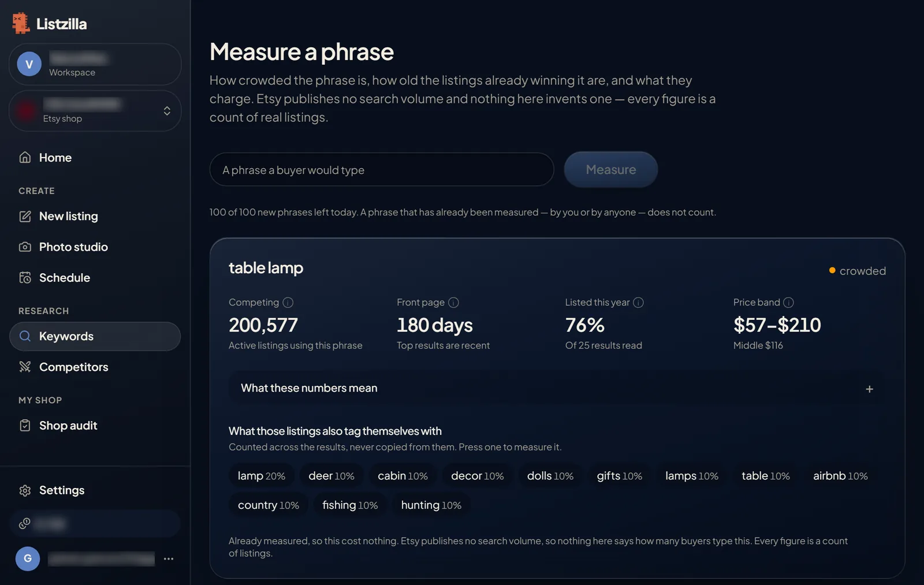Viewport: 924px width, 585px height.
Task: Click the link icon item below Settings
Action: point(95,524)
